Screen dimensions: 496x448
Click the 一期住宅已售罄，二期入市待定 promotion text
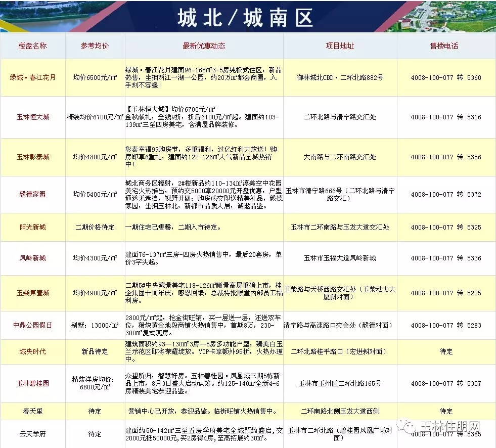(173, 227)
